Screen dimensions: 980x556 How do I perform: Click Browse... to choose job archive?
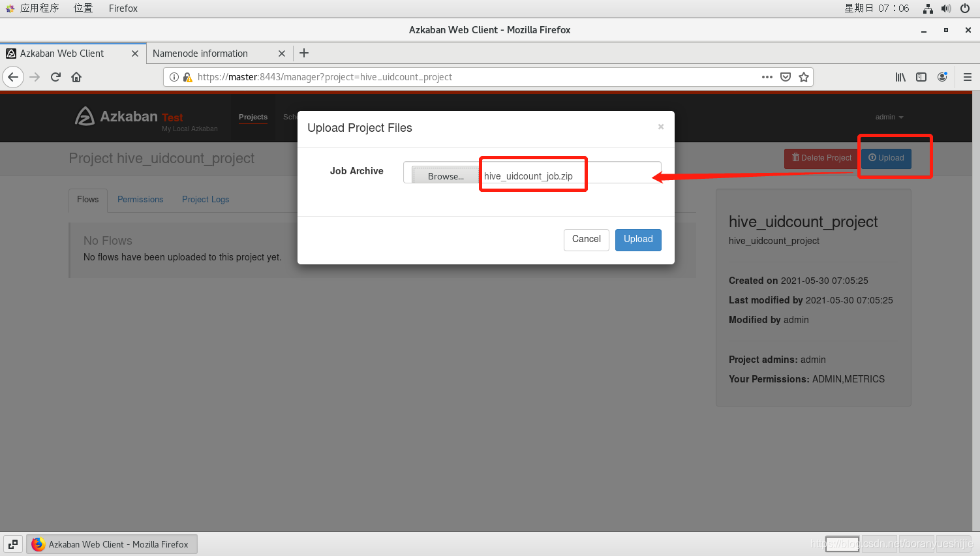tap(446, 176)
